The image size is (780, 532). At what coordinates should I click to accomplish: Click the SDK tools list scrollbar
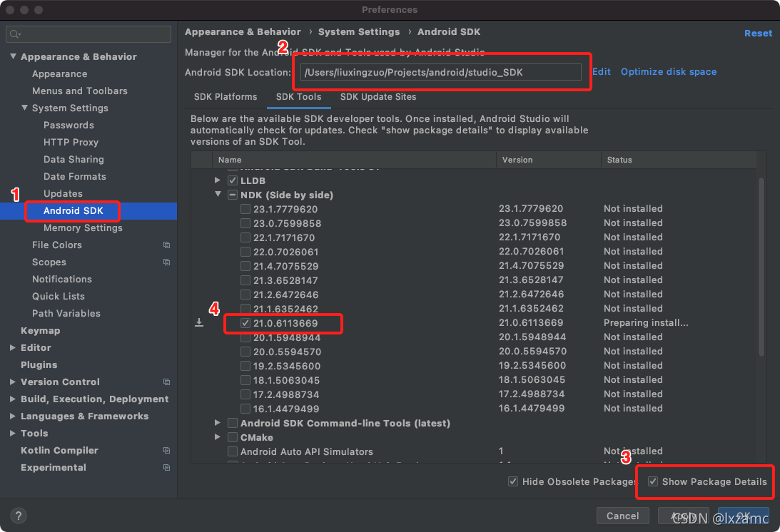click(761, 267)
